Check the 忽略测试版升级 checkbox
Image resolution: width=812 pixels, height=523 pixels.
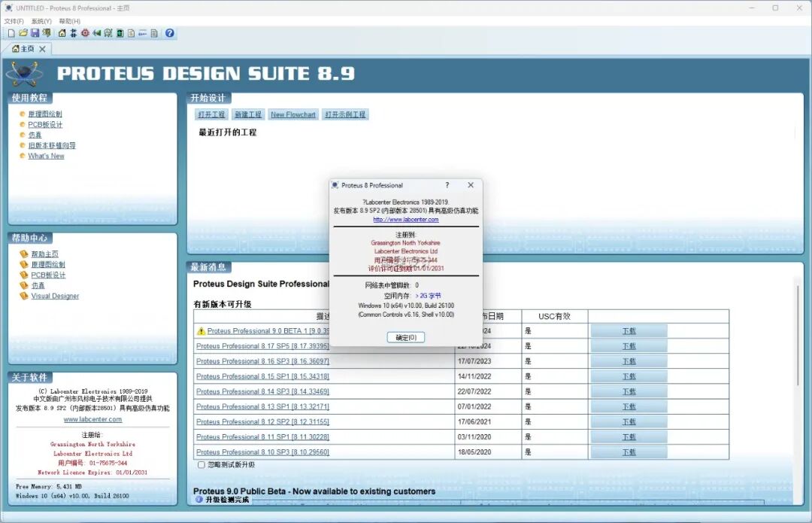tap(200, 466)
